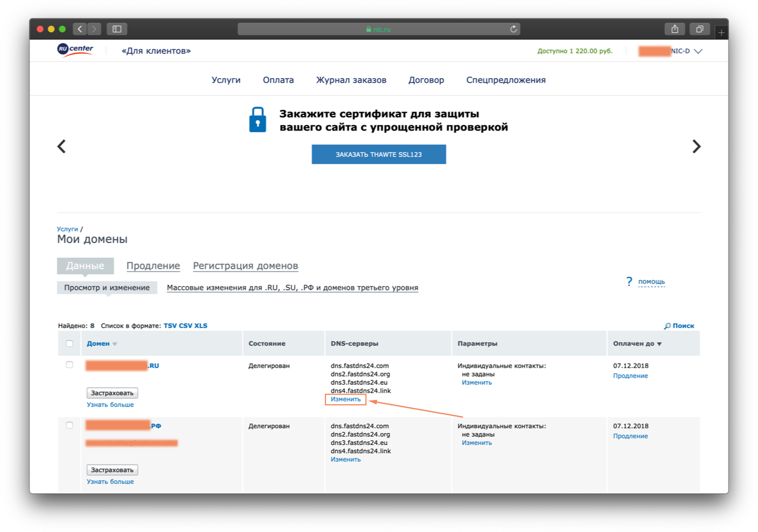Open the Услуги menu
This screenshot has width=758, height=532.
[x=226, y=80]
